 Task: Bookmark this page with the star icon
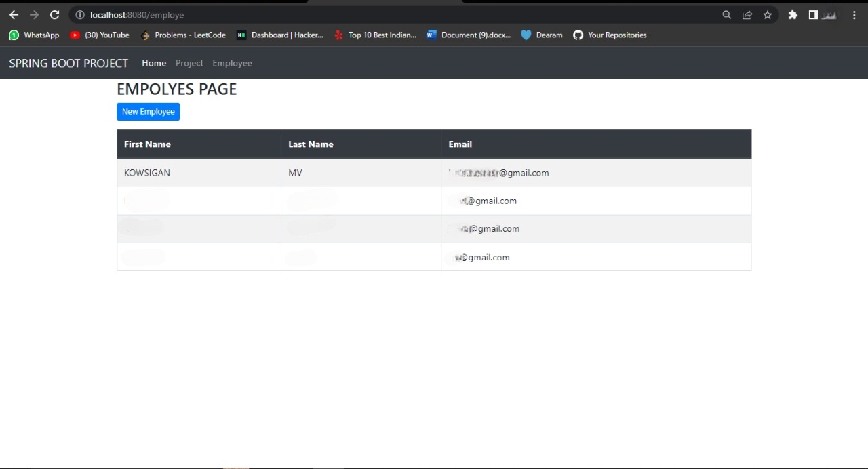pyautogui.click(x=767, y=14)
